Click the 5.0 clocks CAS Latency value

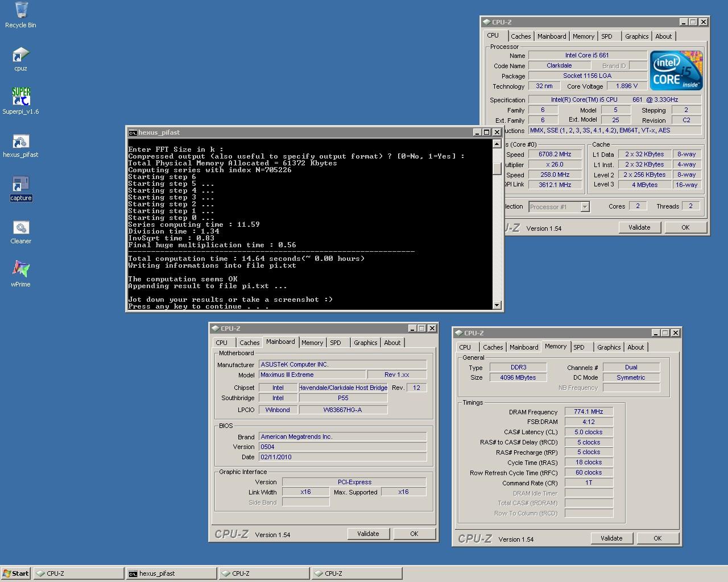tap(589, 432)
